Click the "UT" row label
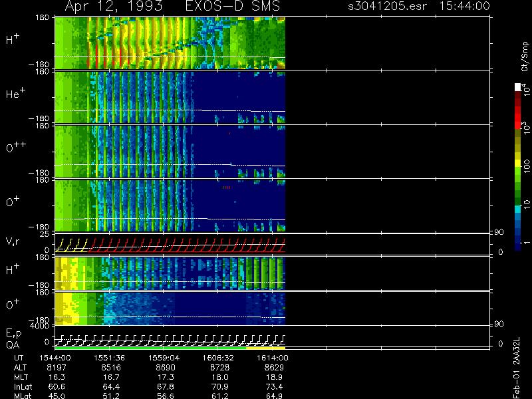The width and height of the screenshot is (532, 399). (x=19, y=358)
